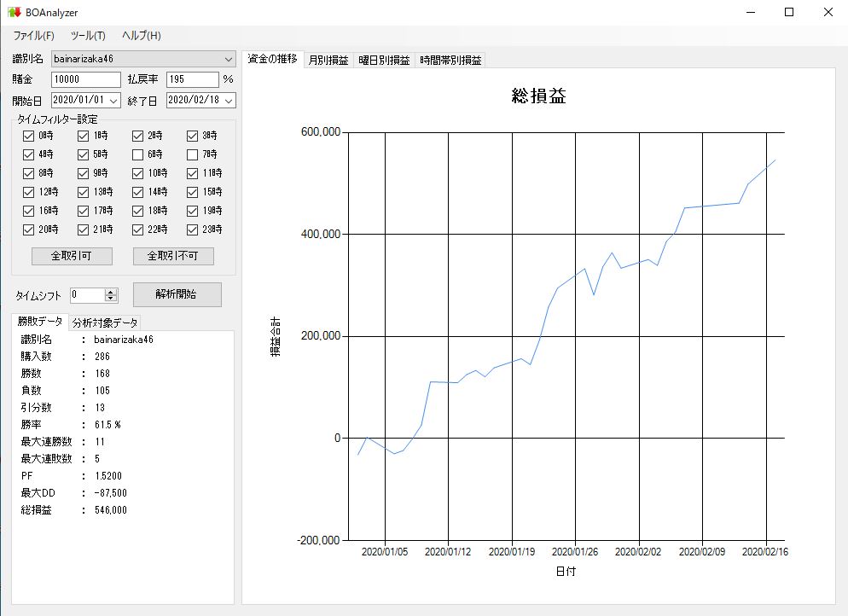
Task: Click the 全取引不可 button
Action: coord(173,256)
